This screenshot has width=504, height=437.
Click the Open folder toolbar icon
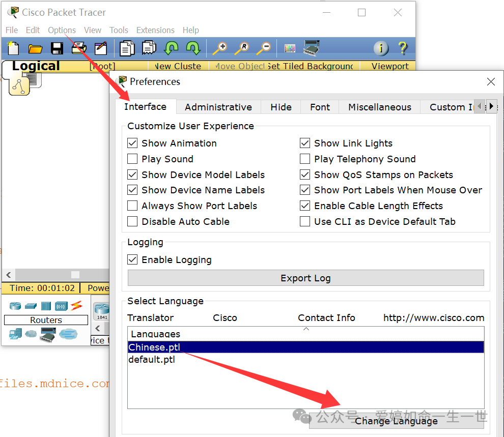[35, 49]
